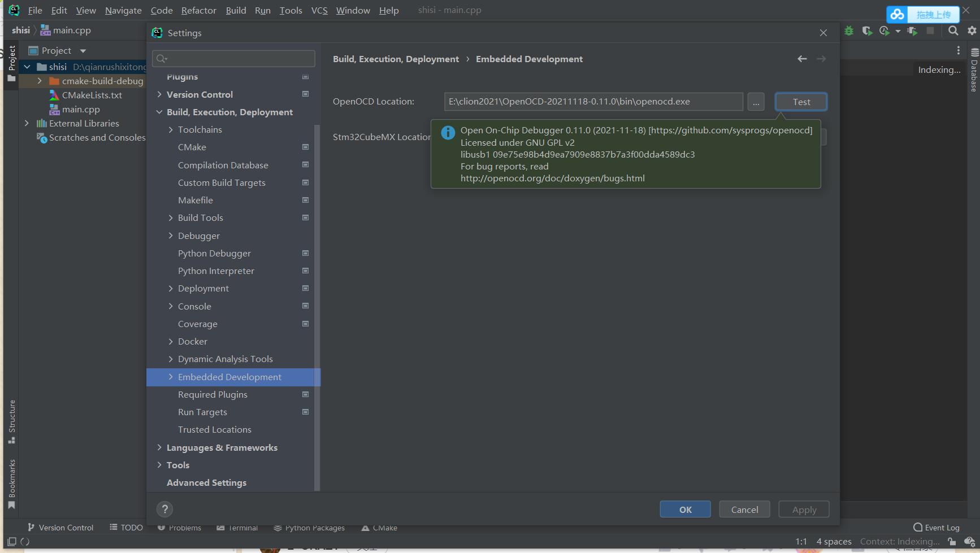Open the File menu
This screenshot has width=980, height=553.
pyautogui.click(x=35, y=10)
